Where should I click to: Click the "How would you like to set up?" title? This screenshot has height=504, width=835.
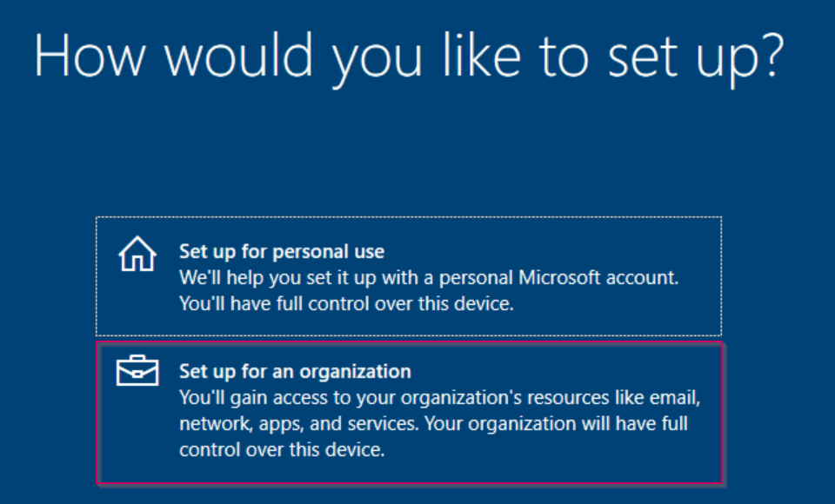[409, 56]
